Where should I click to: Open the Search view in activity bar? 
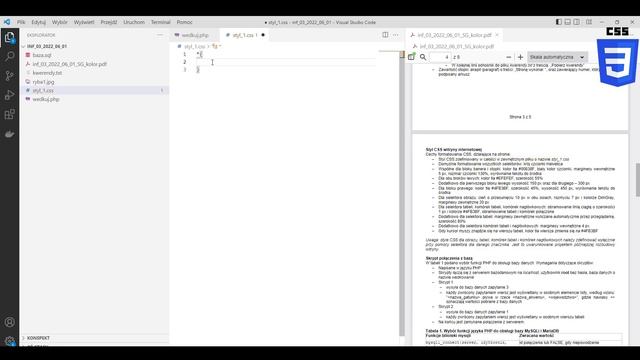(9, 56)
